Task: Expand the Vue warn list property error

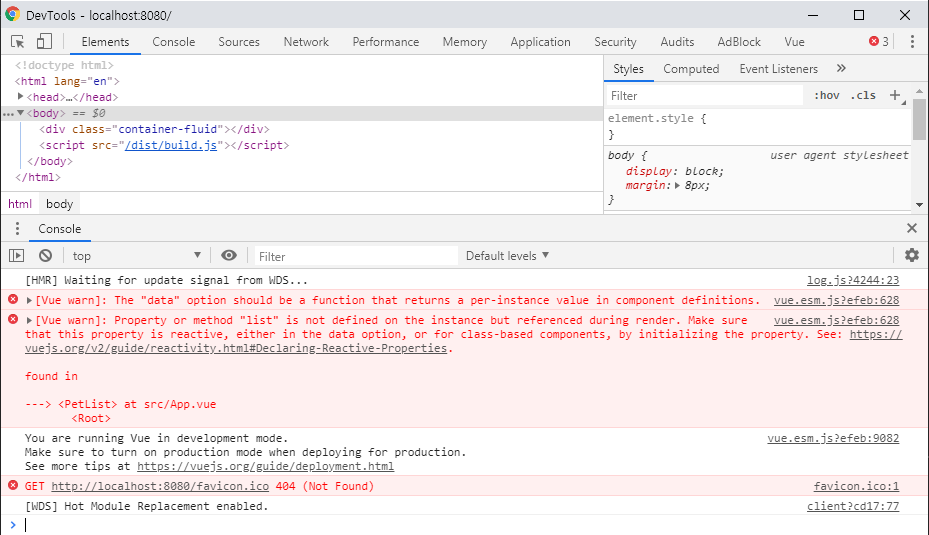Action: coord(29,321)
